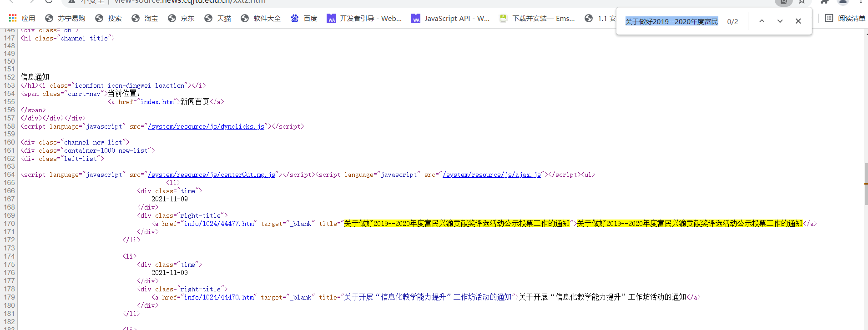
Task: Open the 开发者引导 - Web bookmark
Action: pos(364,18)
